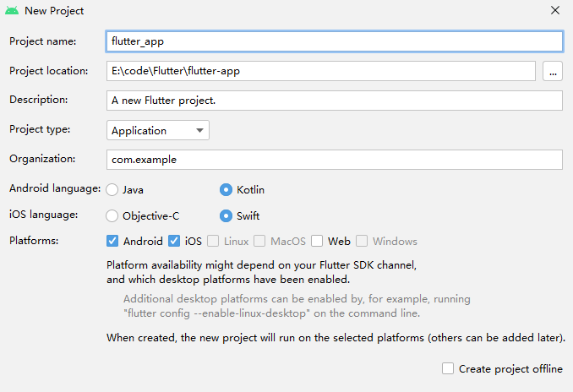Toggle the Linux platform checkbox
The image size is (573, 392).
tap(213, 241)
